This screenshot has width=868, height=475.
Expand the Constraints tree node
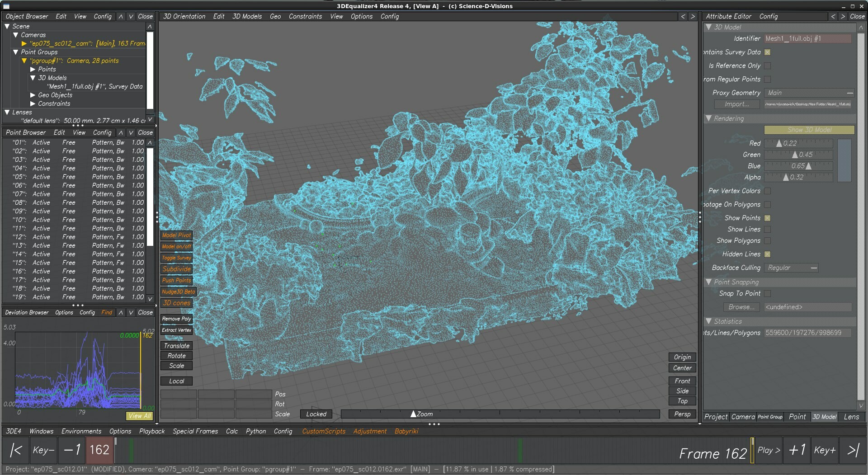click(x=33, y=103)
